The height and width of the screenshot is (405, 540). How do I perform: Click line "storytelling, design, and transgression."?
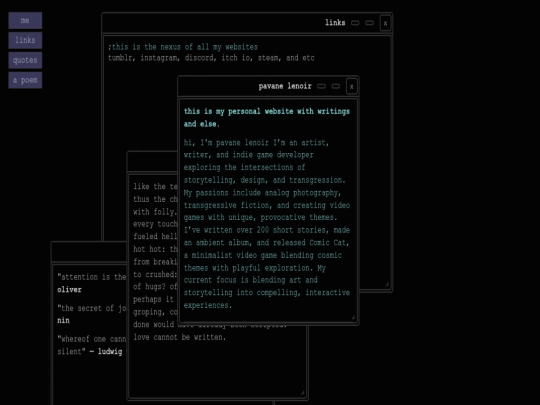tap(264, 180)
